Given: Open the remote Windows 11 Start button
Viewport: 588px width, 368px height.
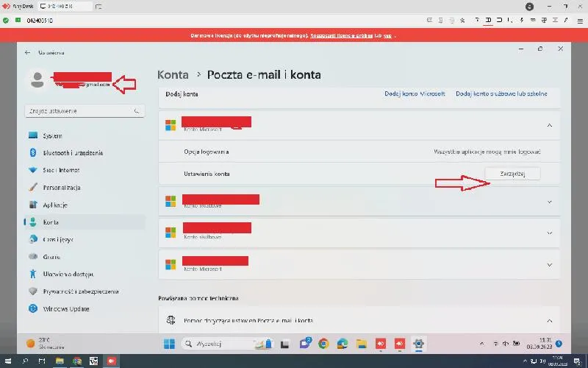Looking at the screenshot, I should [169, 344].
